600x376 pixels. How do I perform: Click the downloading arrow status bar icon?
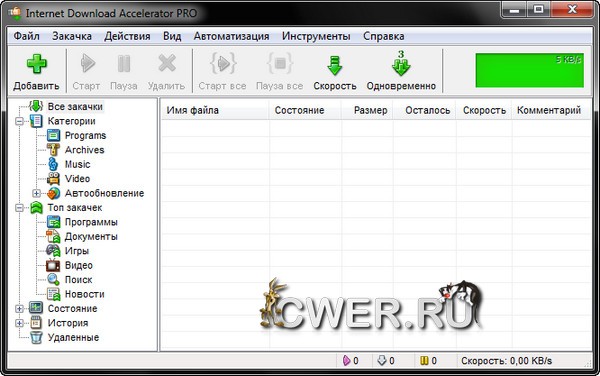pyautogui.click(x=382, y=360)
